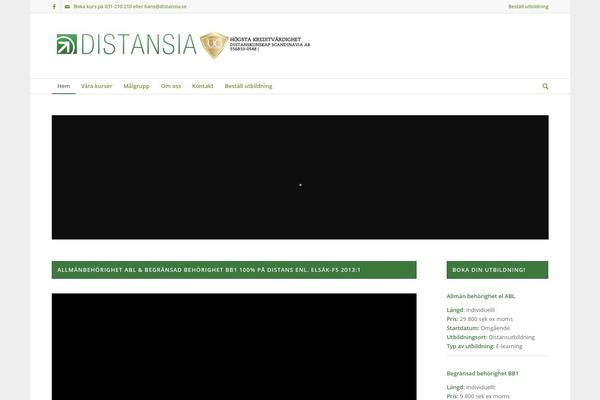This screenshot has height=400, width=600.
Task: Click the Pris 9 800 sek text
Action: click(x=478, y=396)
